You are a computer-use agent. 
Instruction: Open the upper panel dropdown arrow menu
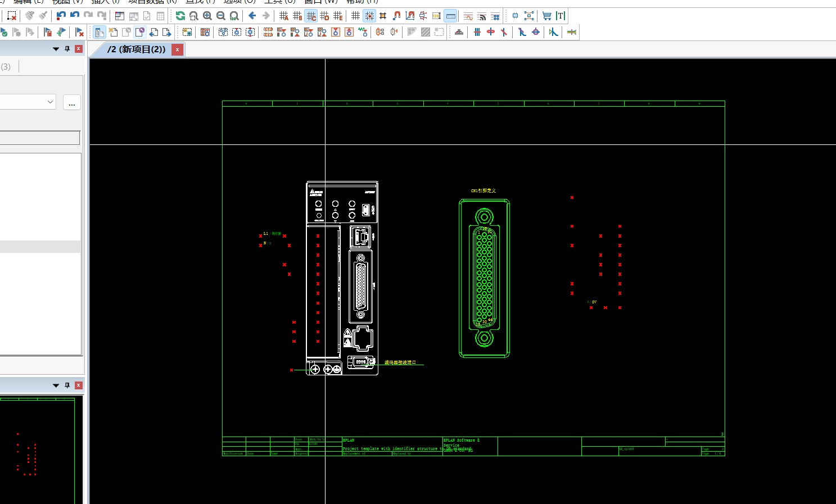coord(56,49)
